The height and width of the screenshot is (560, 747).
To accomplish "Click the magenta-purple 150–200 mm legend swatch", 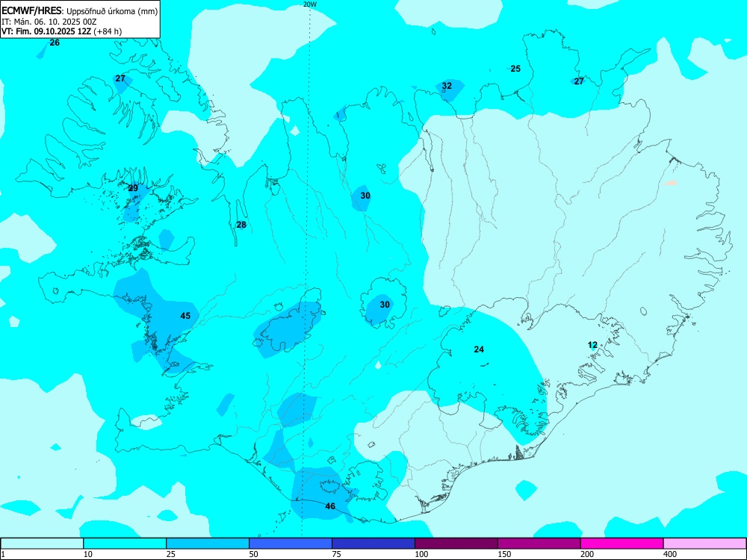I will [x=539, y=544].
